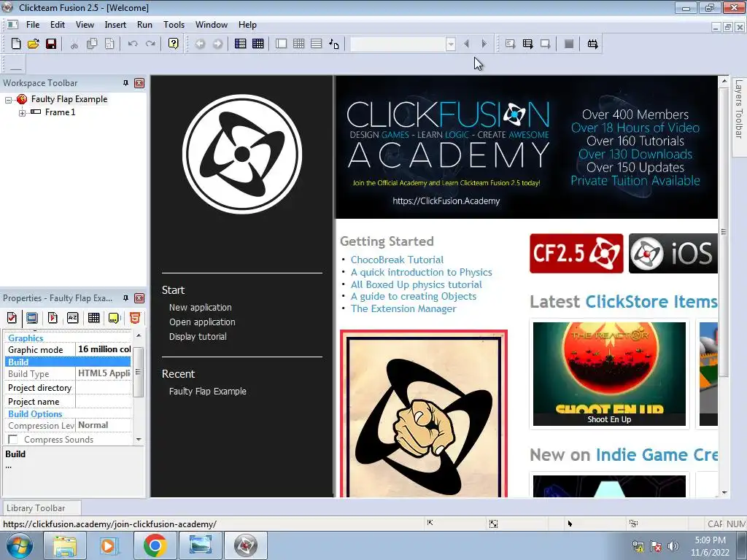Open A quick introduction to Physics link
747x560 pixels.
[422, 273]
